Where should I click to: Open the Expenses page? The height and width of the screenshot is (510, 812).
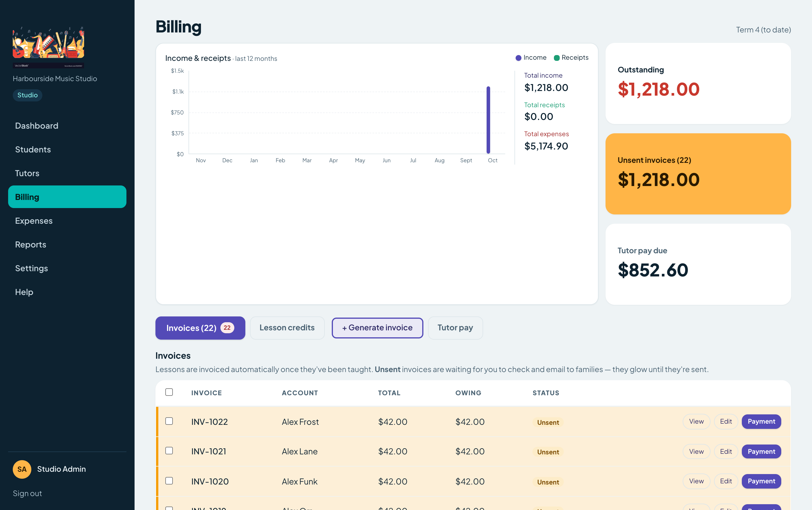click(x=67, y=221)
